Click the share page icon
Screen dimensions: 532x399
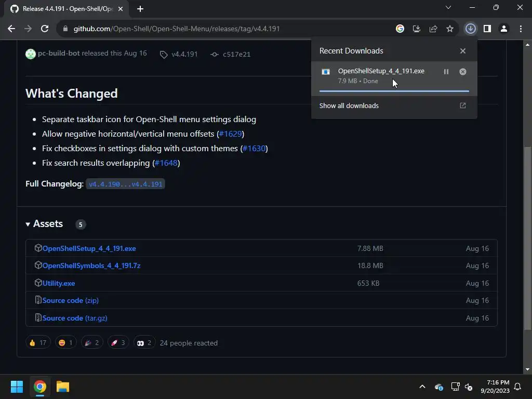(x=433, y=29)
